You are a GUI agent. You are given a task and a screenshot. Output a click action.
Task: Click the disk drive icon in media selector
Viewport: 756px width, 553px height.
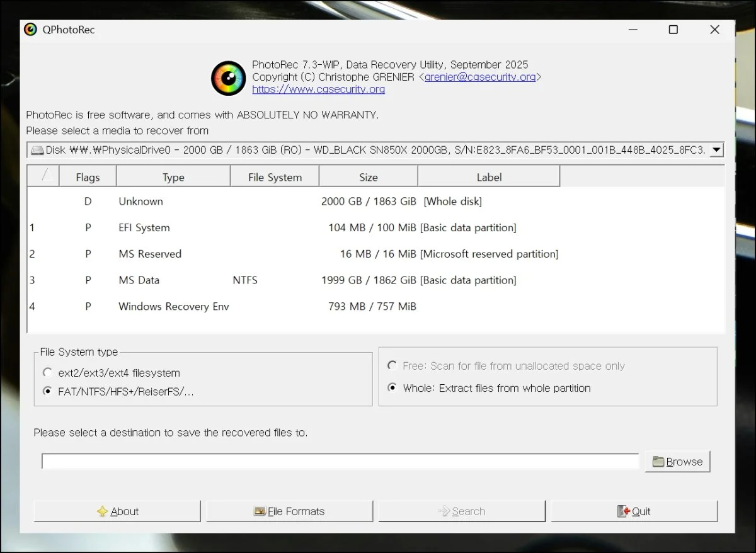[38, 151]
